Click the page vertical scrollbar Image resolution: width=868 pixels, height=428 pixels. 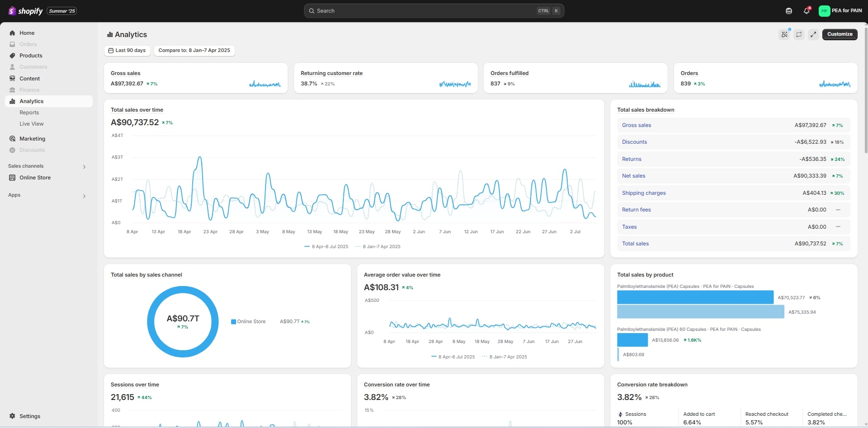pos(866,90)
